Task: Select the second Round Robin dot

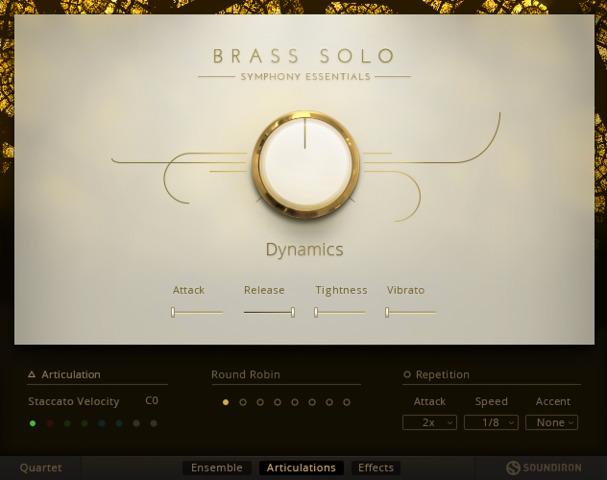Action: point(243,402)
